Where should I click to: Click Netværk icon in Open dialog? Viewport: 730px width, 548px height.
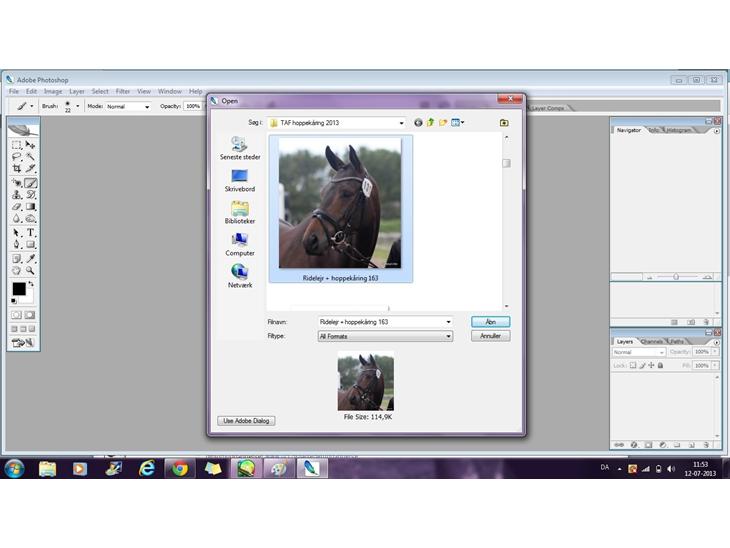coord(240,276)
